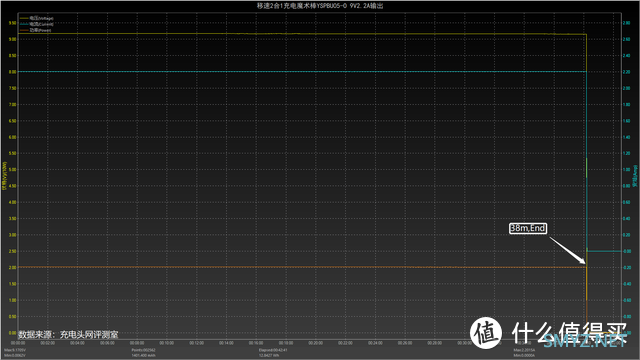Click the 数据来源 充电头网评测室 caption
The height and width of the screenshot is (360, 640).
(68, 335)
